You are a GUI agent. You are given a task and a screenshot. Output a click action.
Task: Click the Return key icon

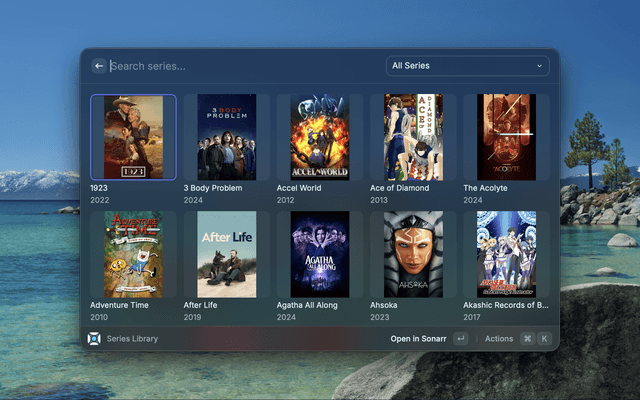(x=460, y=339)
